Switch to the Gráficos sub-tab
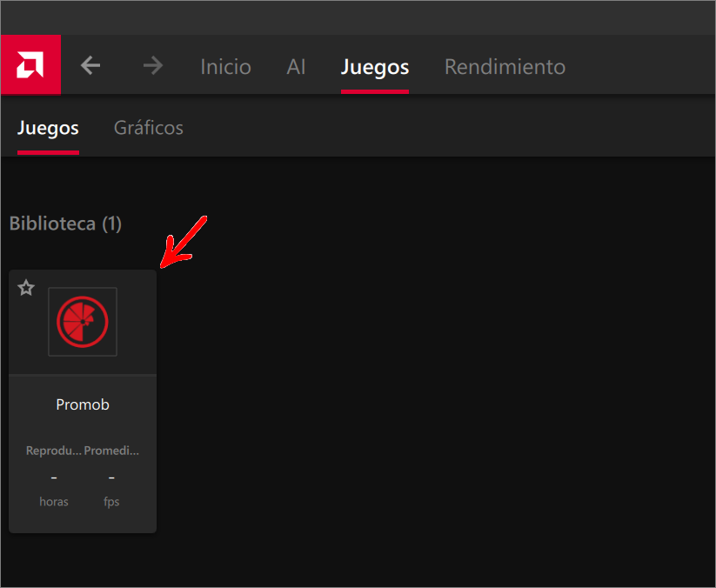Image resolution: width=716 pixels, height=588 pixels. click(x=149, y=128)
